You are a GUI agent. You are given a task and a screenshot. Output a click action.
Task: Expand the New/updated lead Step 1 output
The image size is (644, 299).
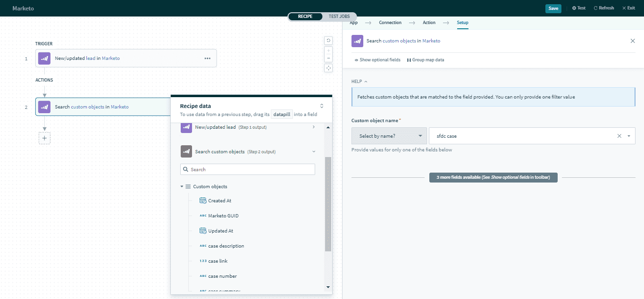[314, 127]
